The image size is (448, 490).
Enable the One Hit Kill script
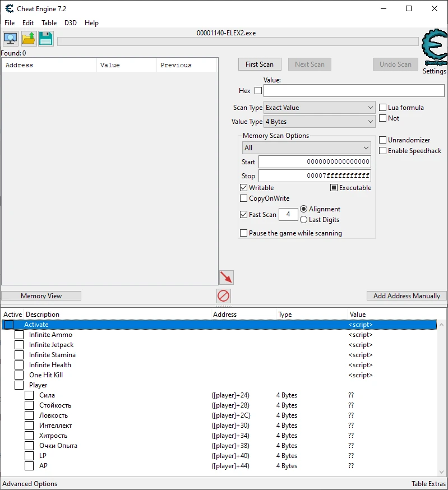point(19,375)
